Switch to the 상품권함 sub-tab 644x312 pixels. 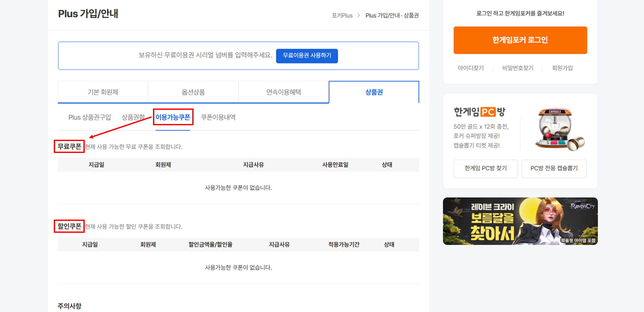(x=133, y=117)
